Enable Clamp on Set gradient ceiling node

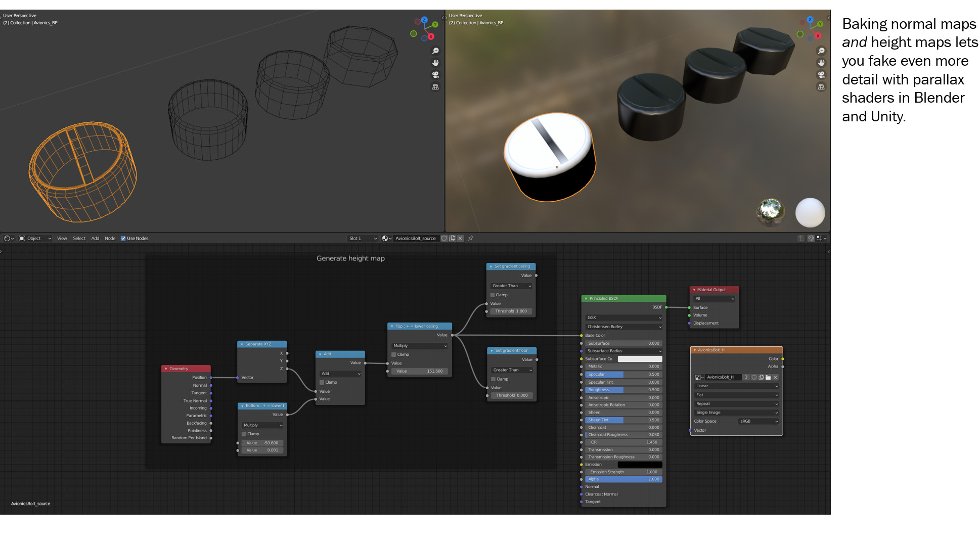pos(493,295)
